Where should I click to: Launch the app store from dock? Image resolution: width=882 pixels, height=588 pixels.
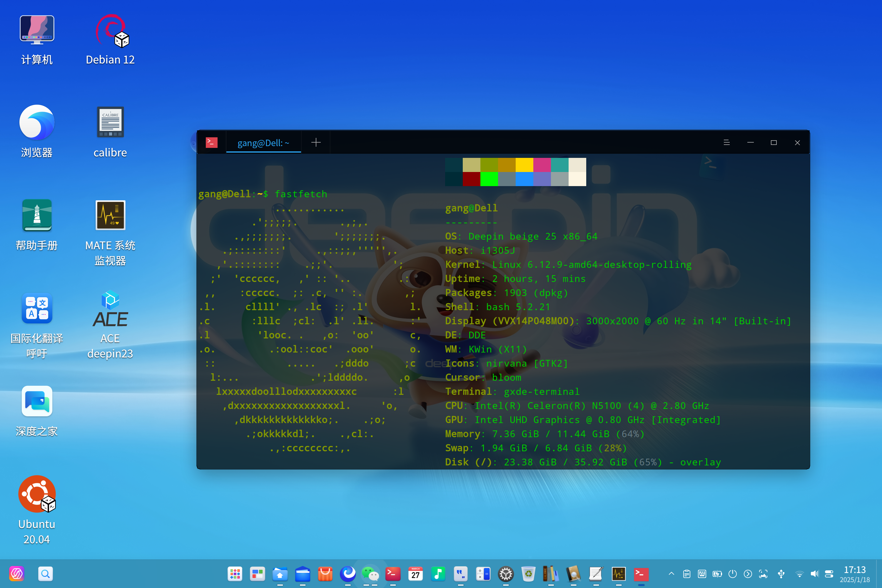325,574
